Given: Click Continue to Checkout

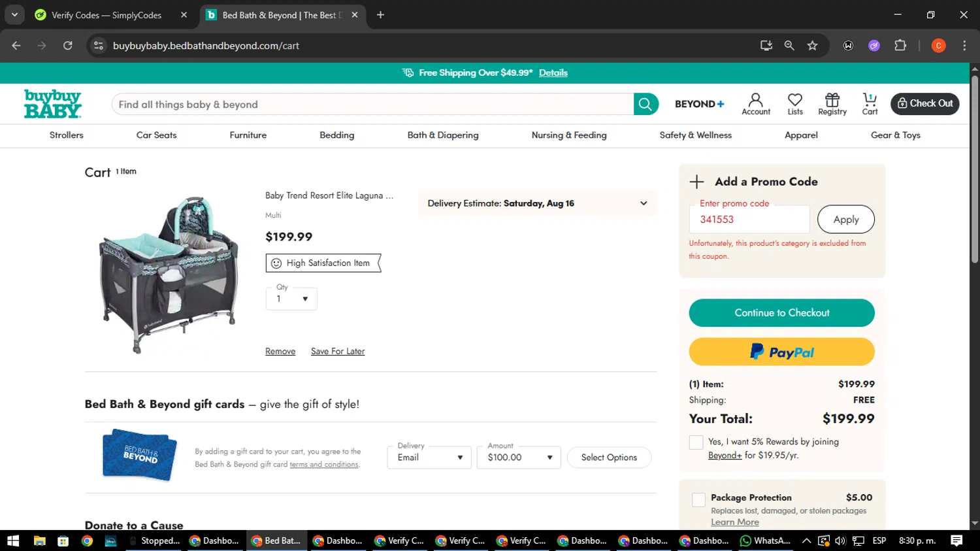Looking at the screenshot, I should coord(782,313).
